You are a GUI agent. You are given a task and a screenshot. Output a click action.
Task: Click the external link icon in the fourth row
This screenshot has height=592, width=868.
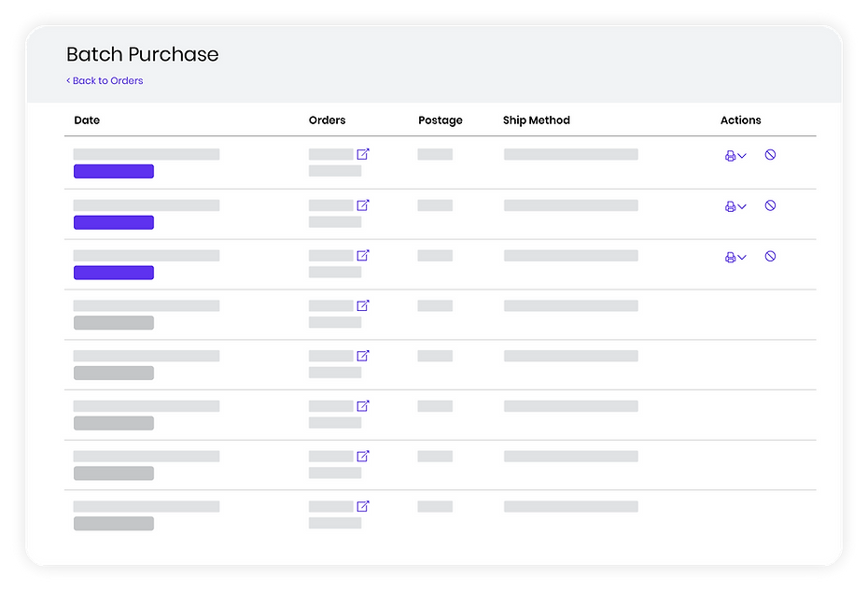[x=363, y=305]
